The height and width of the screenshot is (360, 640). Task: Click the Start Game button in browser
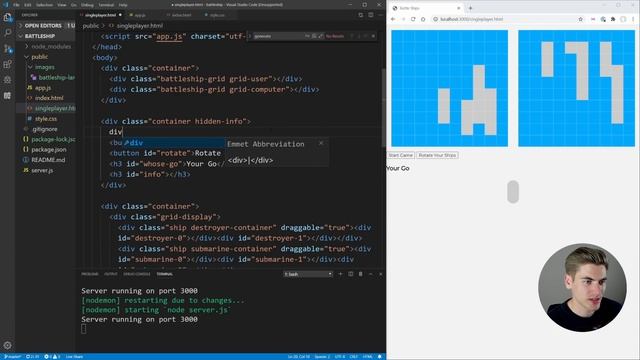[400, 155]
